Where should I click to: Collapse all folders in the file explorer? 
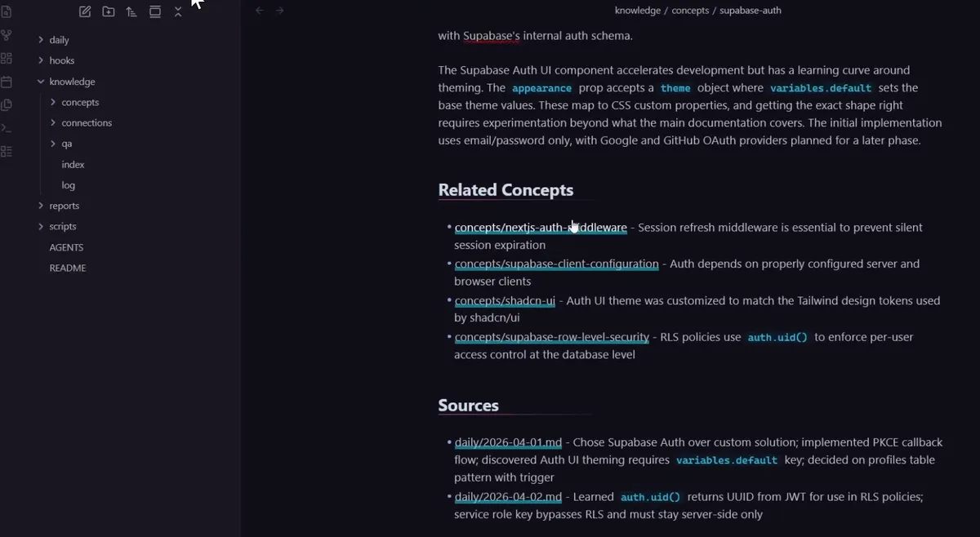[x=178, y=11]
